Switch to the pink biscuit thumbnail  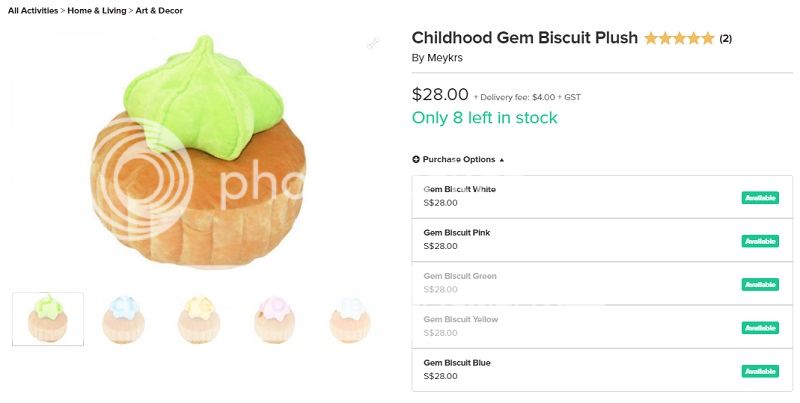(x=274, y=319)
